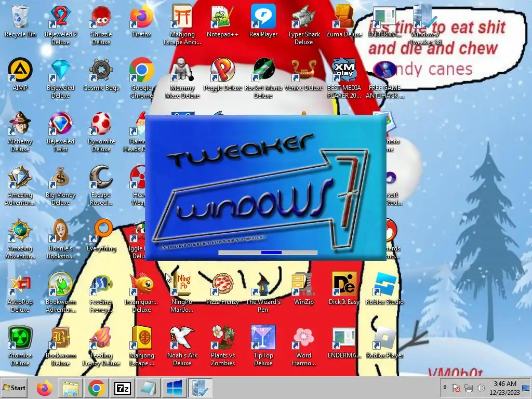This screenshot has width=532, height=399.
Task: Open Firefox from the taskbar
Action: point(45,388)
